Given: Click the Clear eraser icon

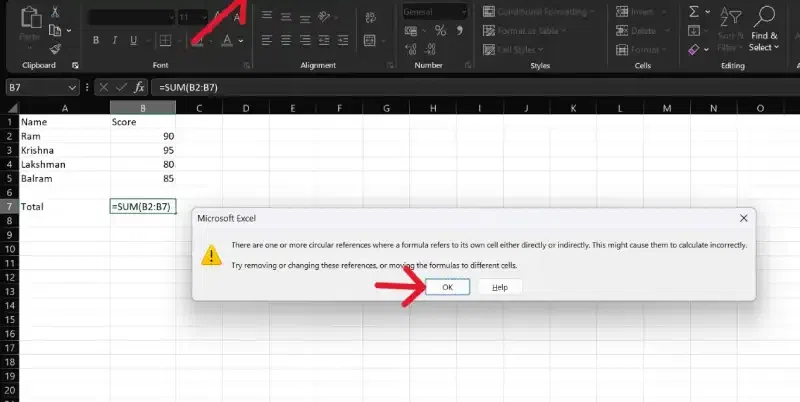Looking at the screenshot, I should tap(694, 49).
